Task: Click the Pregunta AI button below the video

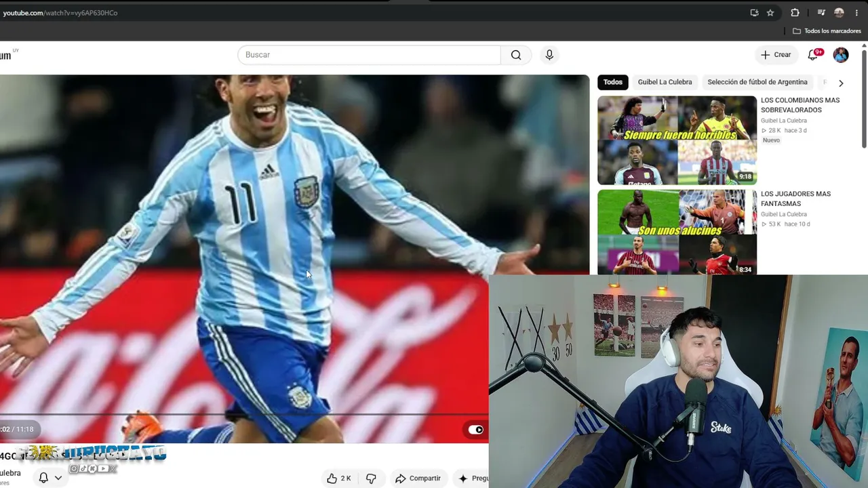Action: point(473,479)
